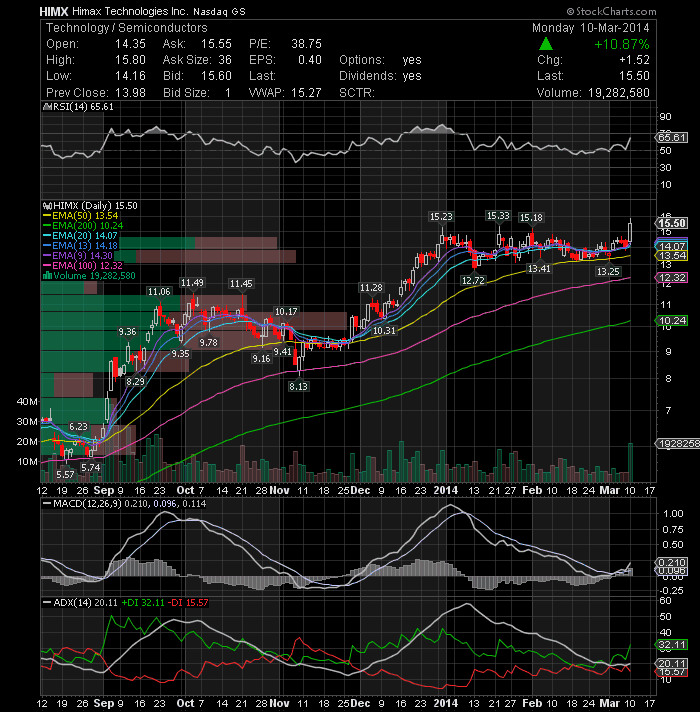Click the EMA(100) pink legend line

(47, 266)
